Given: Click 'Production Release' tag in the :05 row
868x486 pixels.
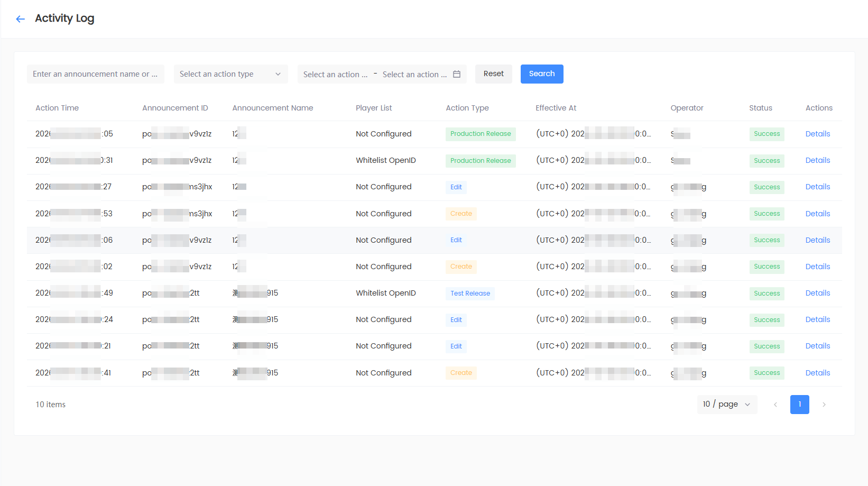Looking at the screenshot, I should 481,134.
